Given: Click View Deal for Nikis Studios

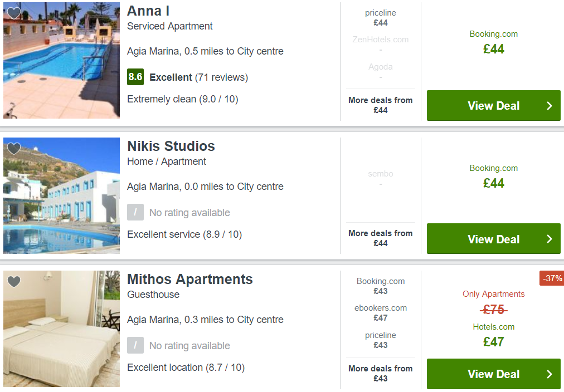Looking at the screenshot, I should tap(494, 239).
